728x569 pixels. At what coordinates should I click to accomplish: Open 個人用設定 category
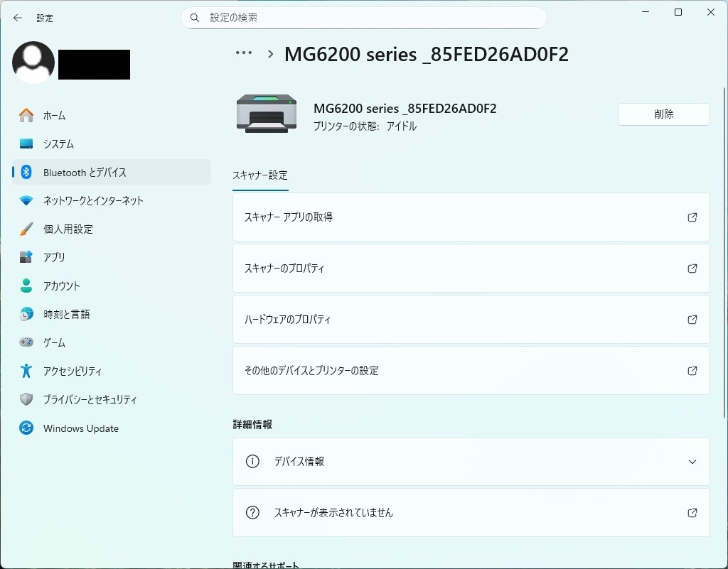(x=112, y=229)
